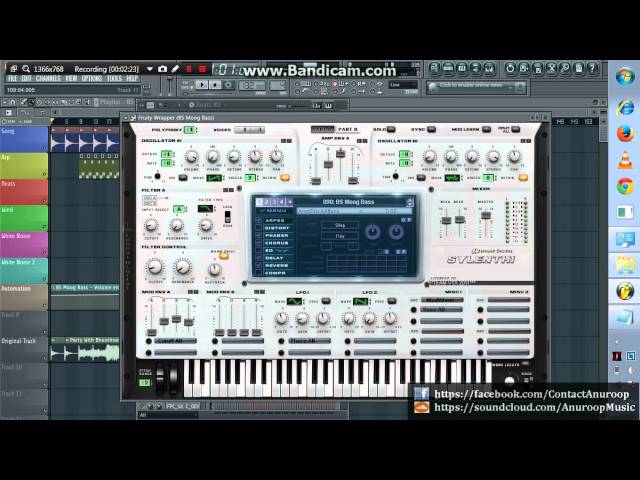Screen dimensions: 640x480
Task: Click the playlist magnet snap icon
Action: 13,102
